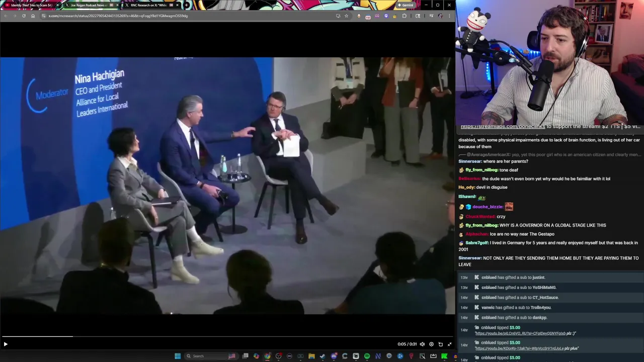
Task: Click Sabre7golf's username in chat
Action: coord(477,243)
